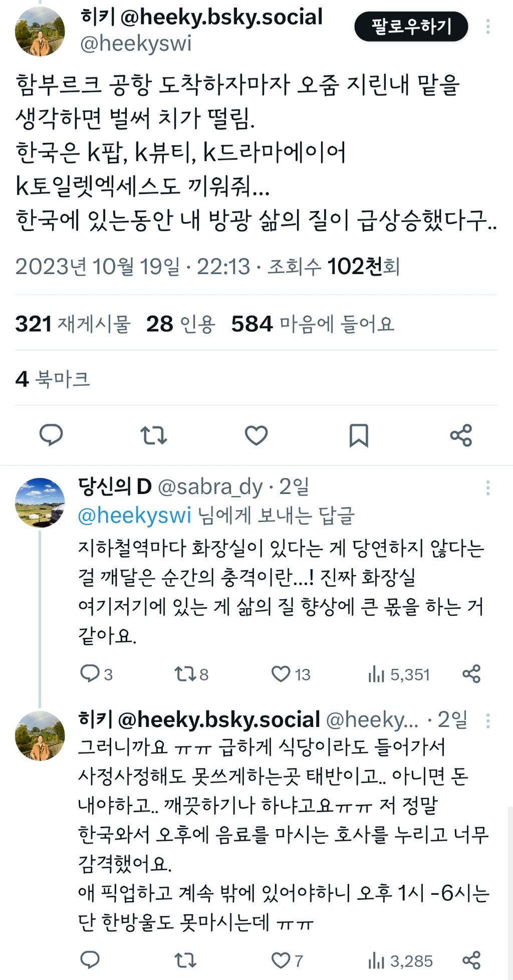Open the main author's profile picture
Image resolution: width=513 pixels, height=980 pixels.
click(40, 31)
